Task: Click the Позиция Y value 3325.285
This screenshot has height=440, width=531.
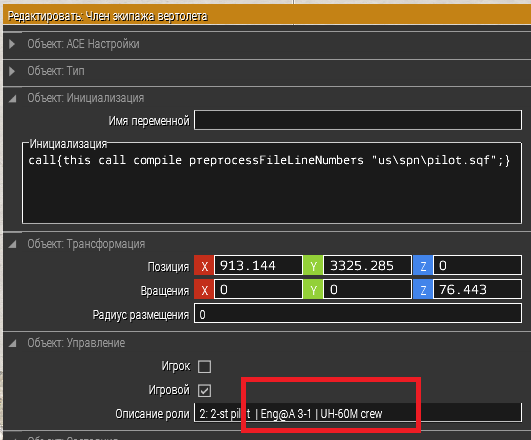Action: 367,265
